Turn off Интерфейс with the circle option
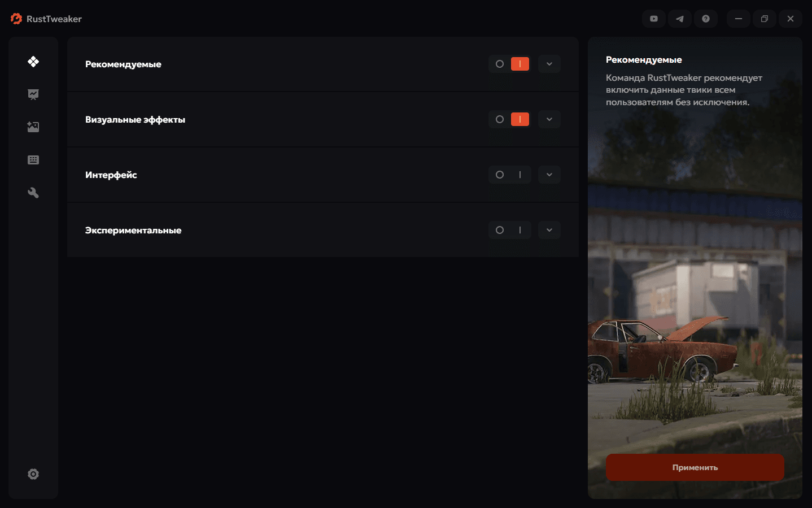The width and height of the screenshot is (812, 508). (500, 175)
